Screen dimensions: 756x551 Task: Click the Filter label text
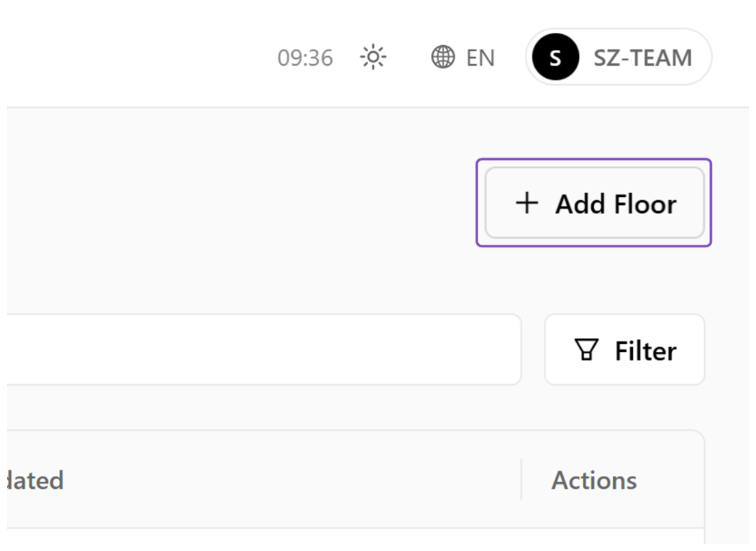(x=646, y=351)
